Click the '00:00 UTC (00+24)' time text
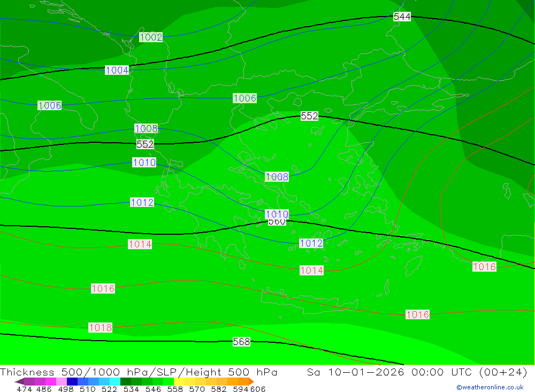Image resolution: width=535 pixels, height=392 pixels. (469, 372)
